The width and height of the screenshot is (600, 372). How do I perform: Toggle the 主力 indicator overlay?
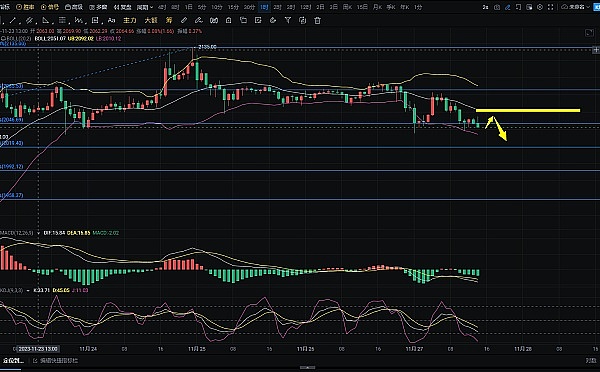point(130,20)
